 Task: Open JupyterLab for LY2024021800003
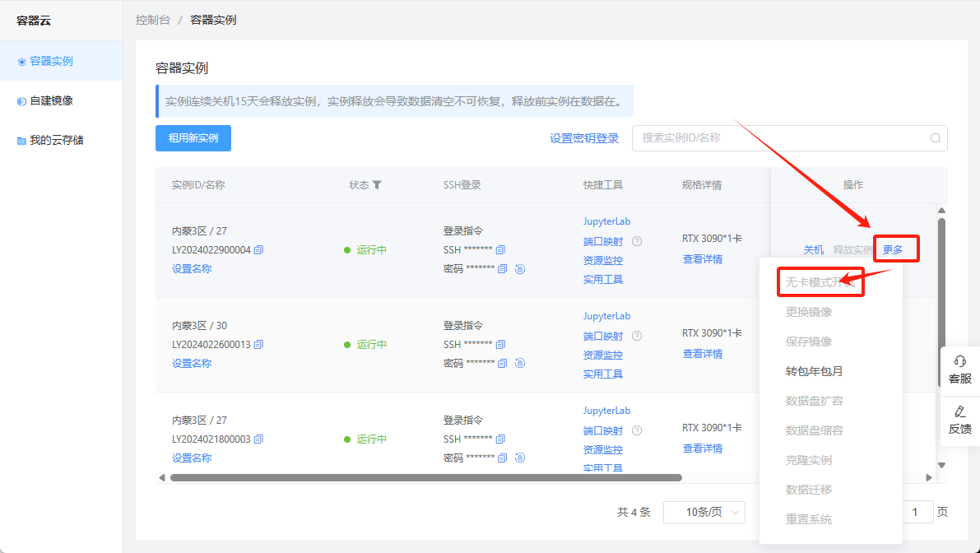[x=607, y=411]
